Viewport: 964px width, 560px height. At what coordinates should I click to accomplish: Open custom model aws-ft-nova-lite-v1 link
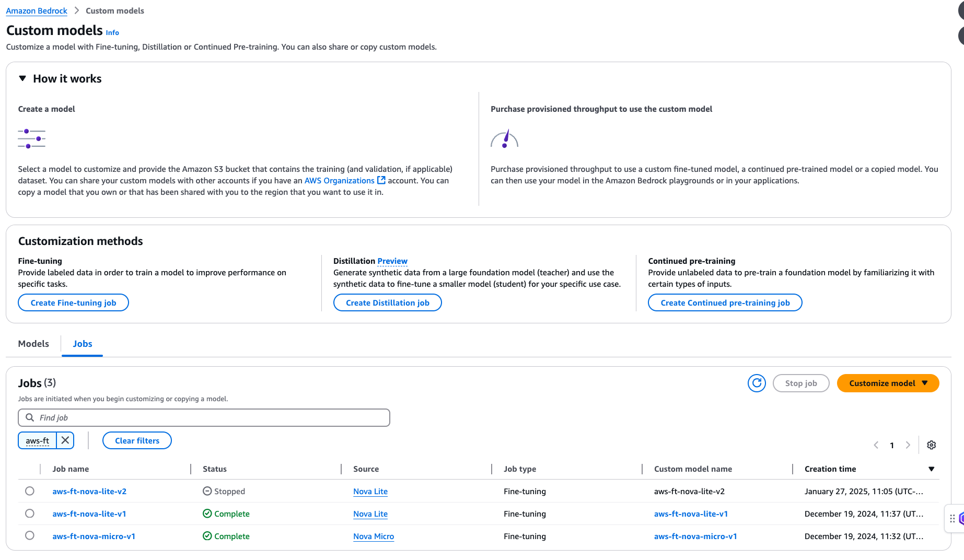(x=691, y=514)
